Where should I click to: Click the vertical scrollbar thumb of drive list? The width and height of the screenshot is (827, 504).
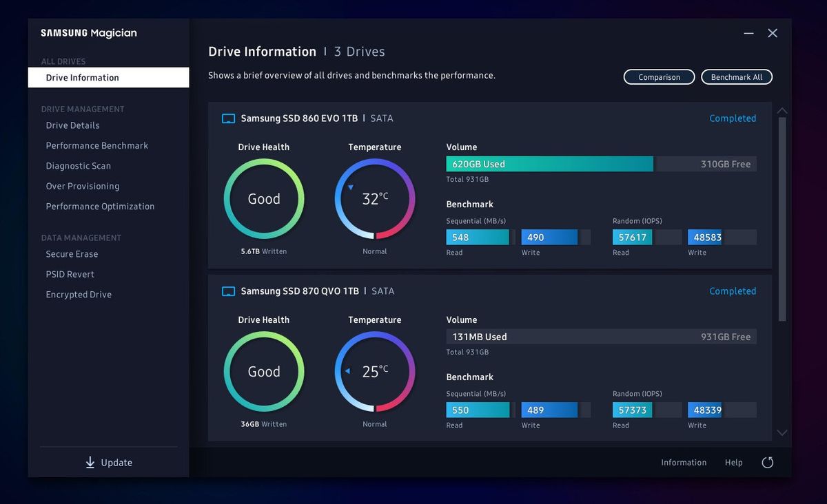[782, 219]
